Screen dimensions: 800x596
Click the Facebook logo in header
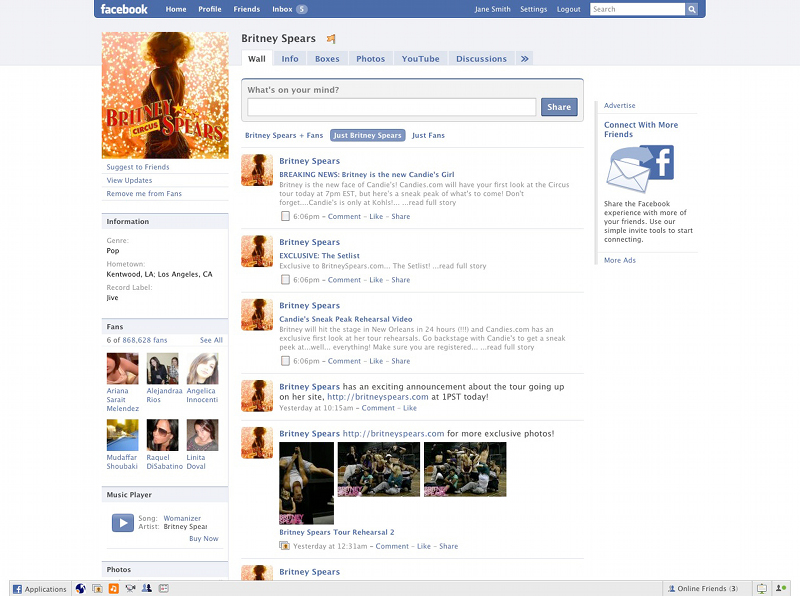point(124,9)
